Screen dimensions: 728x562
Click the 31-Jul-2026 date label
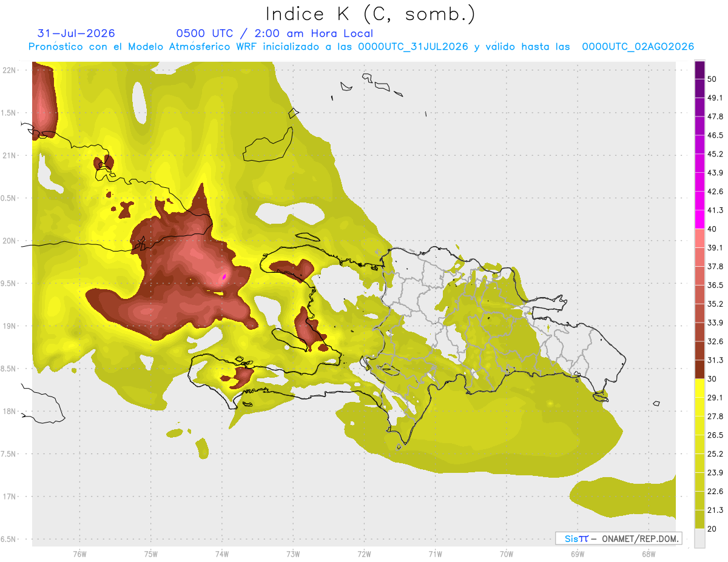[x=76, y=33]
